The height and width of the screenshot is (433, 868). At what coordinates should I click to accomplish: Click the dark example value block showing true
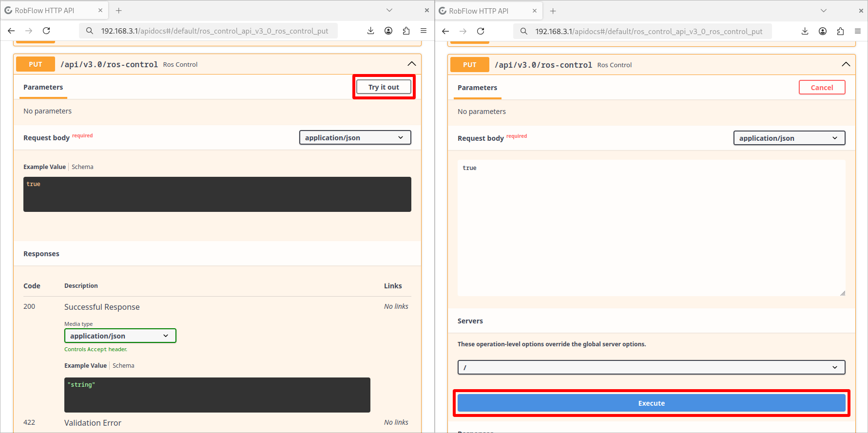(217, 194)
